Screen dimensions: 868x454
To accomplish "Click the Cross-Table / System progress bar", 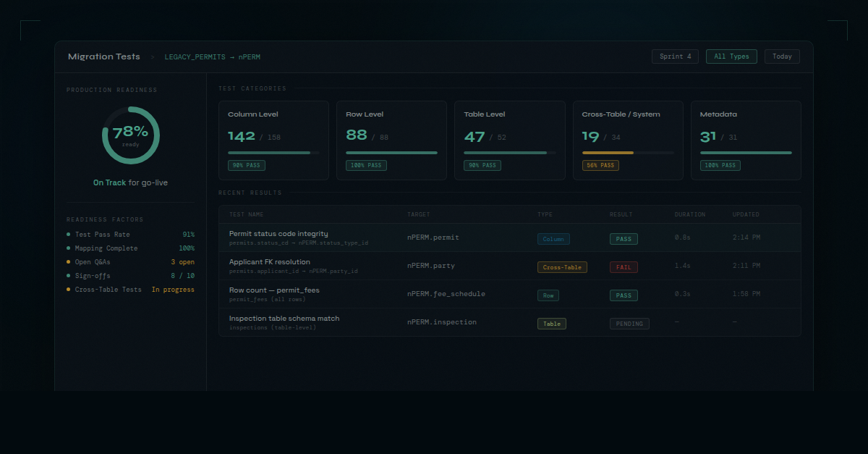I will point(628,153).
